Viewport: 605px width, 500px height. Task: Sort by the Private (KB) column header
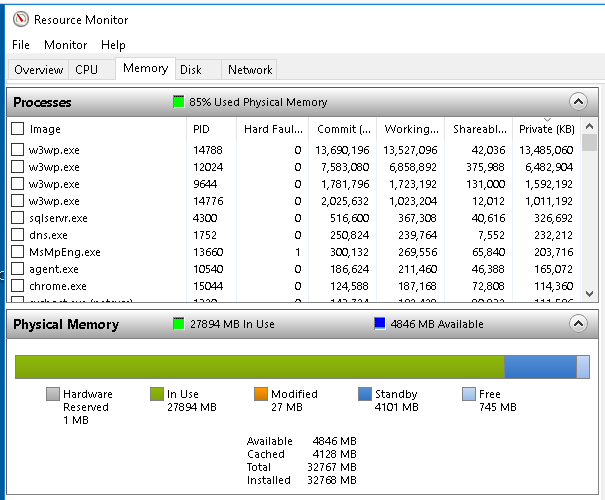546,129
